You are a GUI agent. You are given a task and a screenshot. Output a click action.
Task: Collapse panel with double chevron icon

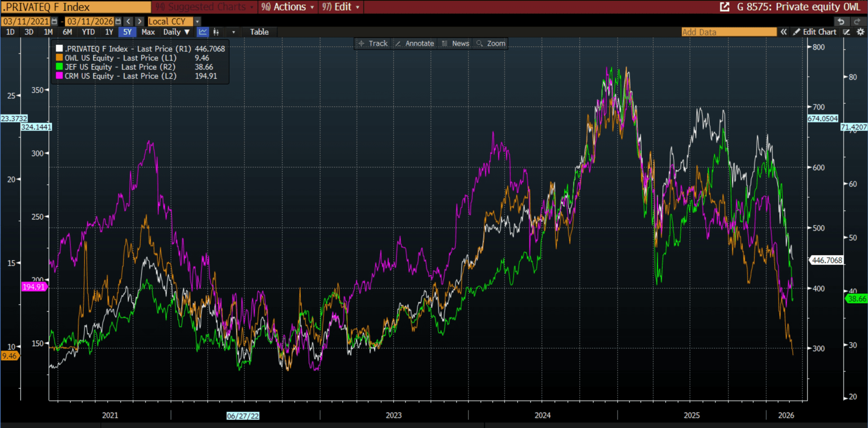[x=783, y=32]
